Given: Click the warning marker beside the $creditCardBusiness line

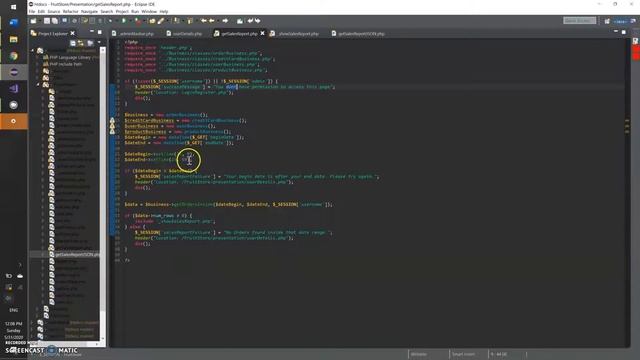Looking at the screenshot, I should pyautogui.click(x=112, y=121).
